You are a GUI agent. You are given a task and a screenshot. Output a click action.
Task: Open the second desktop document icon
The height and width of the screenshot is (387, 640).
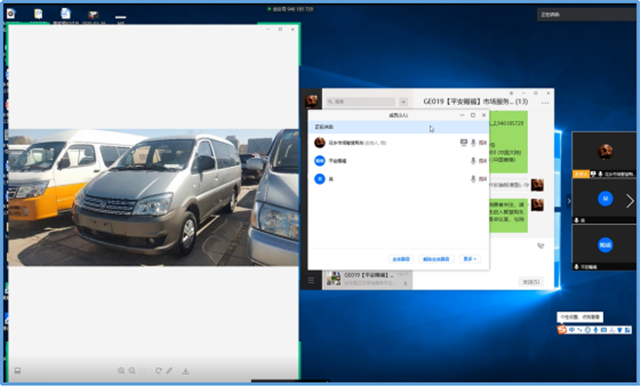tap(38, 14)
